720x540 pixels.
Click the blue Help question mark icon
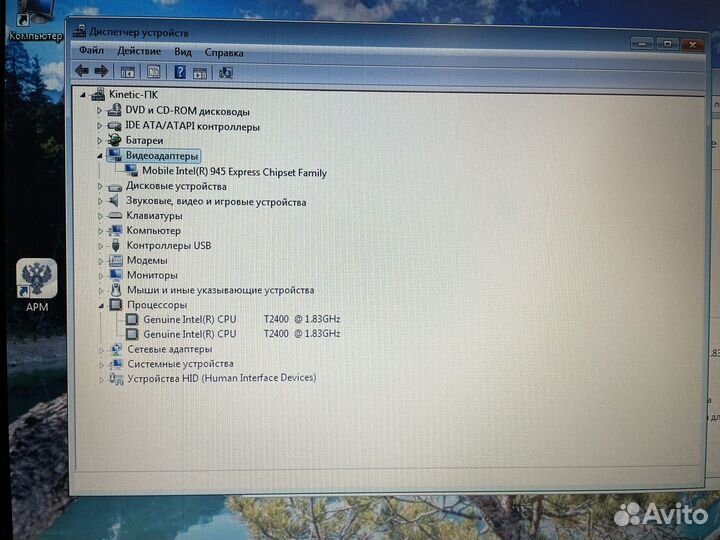click(180, 72)
